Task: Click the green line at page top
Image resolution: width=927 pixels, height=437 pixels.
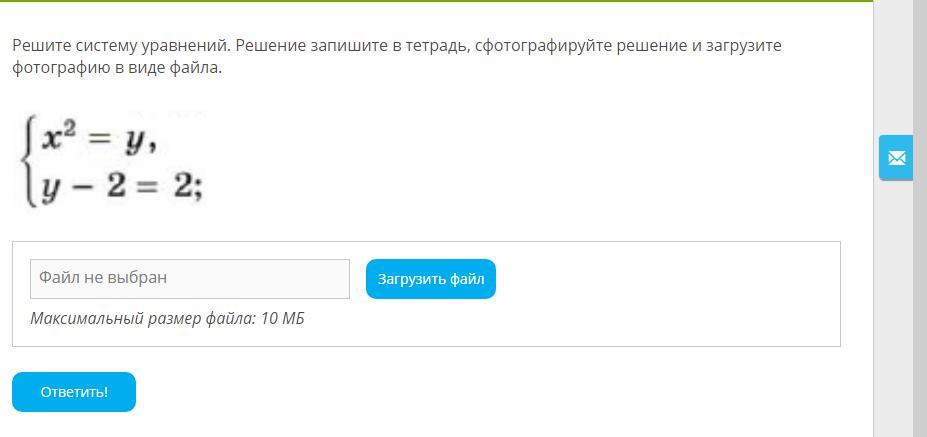Action: pos(400,1)
